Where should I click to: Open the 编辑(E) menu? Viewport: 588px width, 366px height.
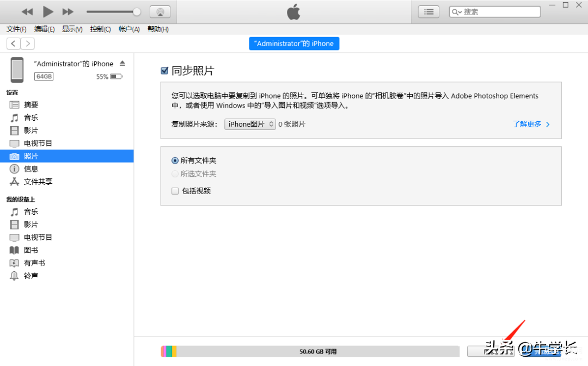pyautogui.click(x=44, y=29)
